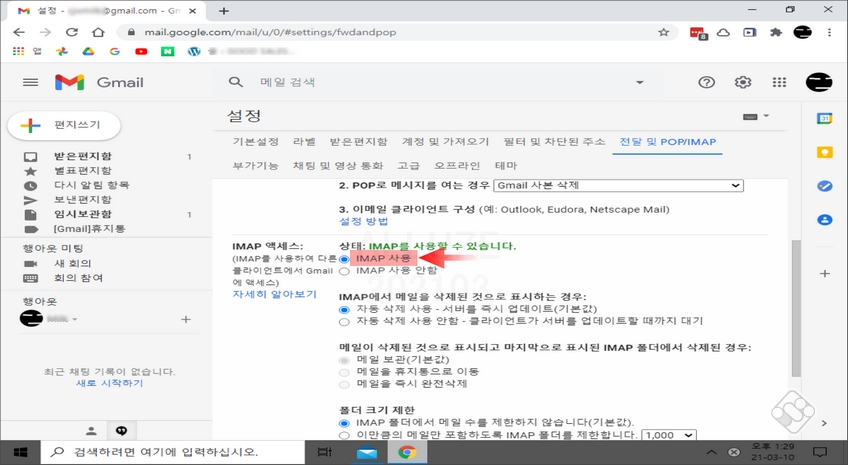
Task: Click the 편지쓰기 compose button
Action: (x=64, y=125)
